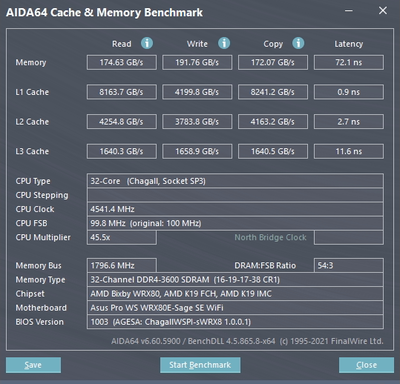
Task: Click the Read info icon
Action: 147,43
